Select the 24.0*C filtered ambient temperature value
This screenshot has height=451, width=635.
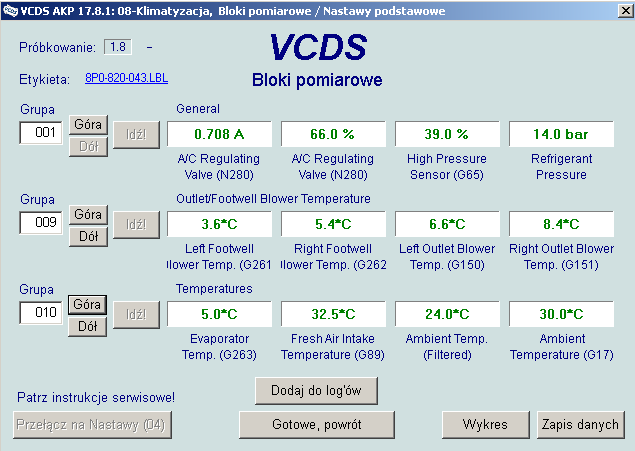pos(447,314)
